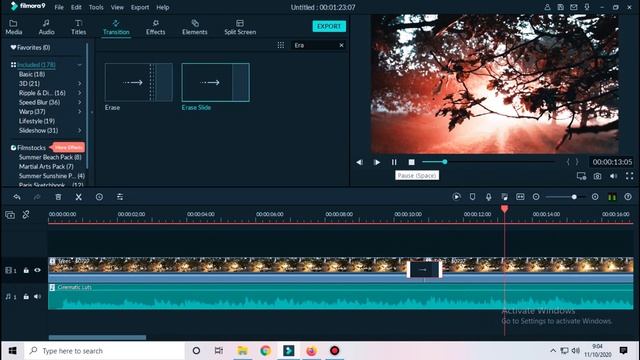Open the Split Screen tab
Image resolution: width=640 pixels, height=360 pixels.
coord(240,27)
